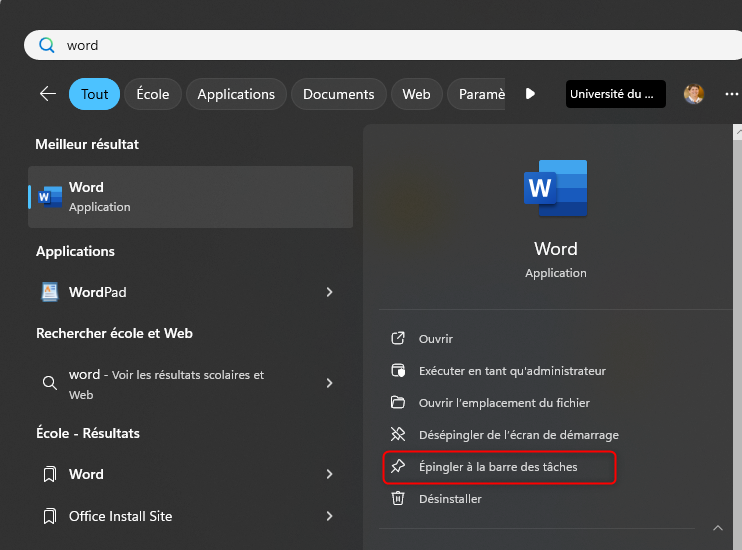
Task: Click Ouvrir l'emplacement du fichier
Action: (504, 403)
